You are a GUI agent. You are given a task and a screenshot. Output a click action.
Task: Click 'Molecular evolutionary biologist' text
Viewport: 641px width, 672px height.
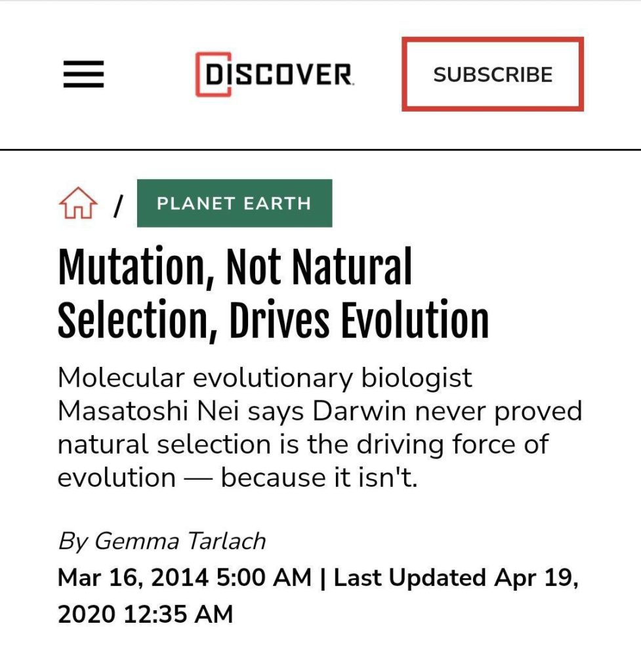265,379
